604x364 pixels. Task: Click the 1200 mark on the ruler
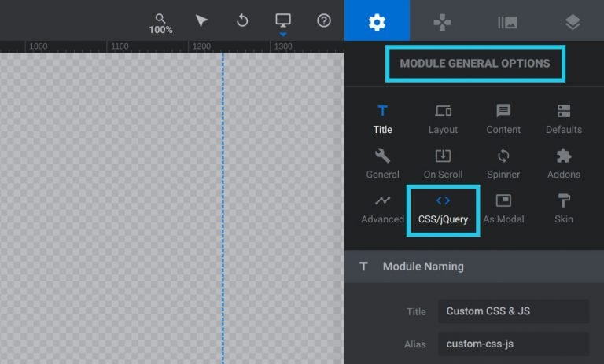coord(201,46)
